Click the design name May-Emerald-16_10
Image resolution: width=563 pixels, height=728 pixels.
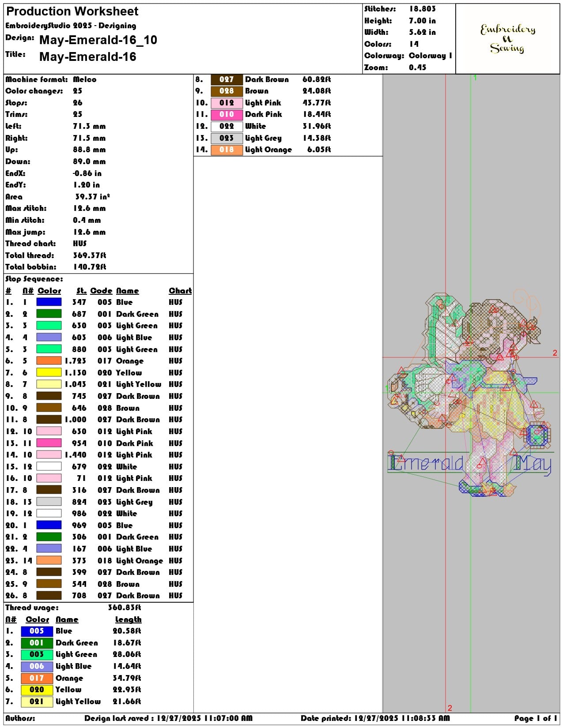(x=98, y=40)
